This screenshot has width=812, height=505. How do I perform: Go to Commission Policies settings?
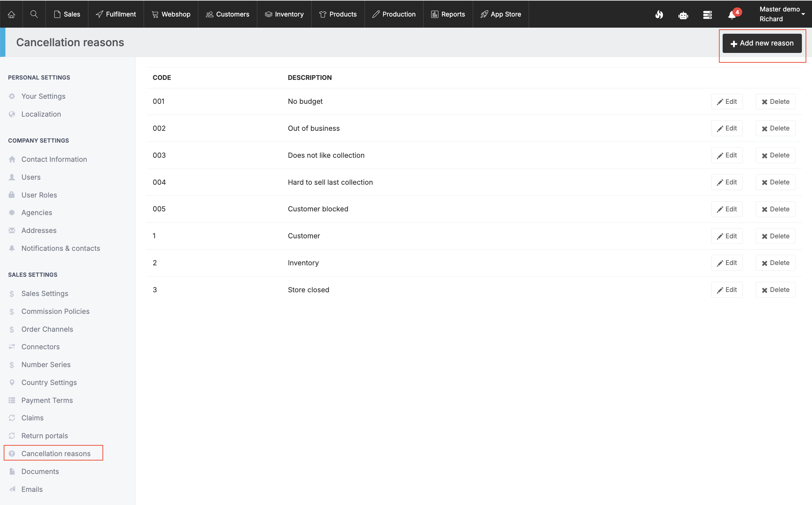[x=55, y=311]
